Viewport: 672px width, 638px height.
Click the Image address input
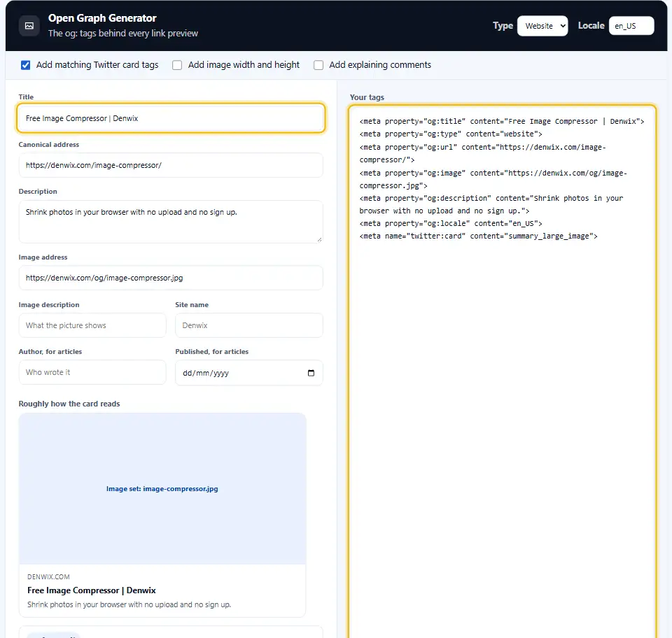[171, 278]
